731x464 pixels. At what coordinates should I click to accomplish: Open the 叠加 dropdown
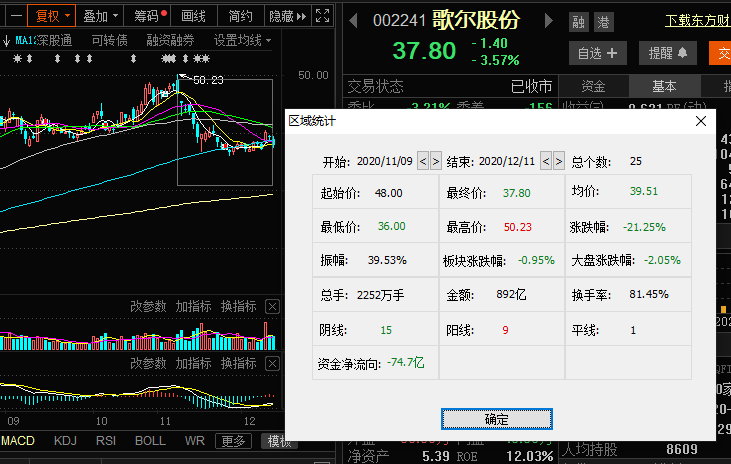[x=100, y=16]
